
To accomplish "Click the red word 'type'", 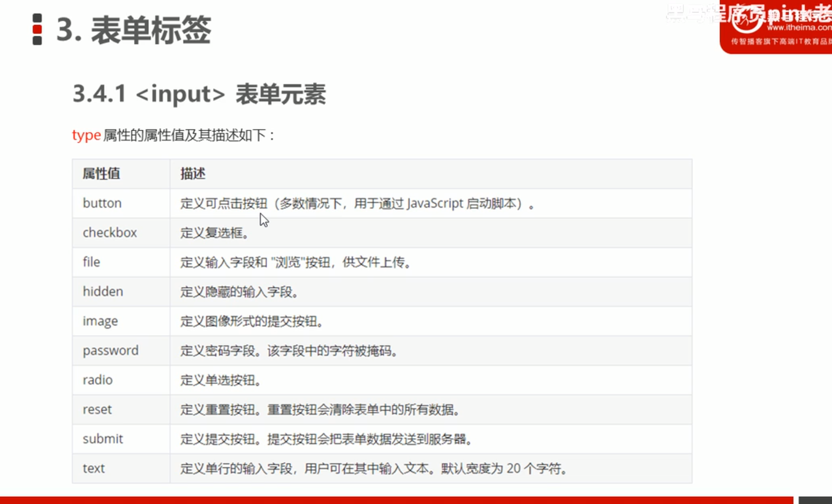I will point(86,135).
